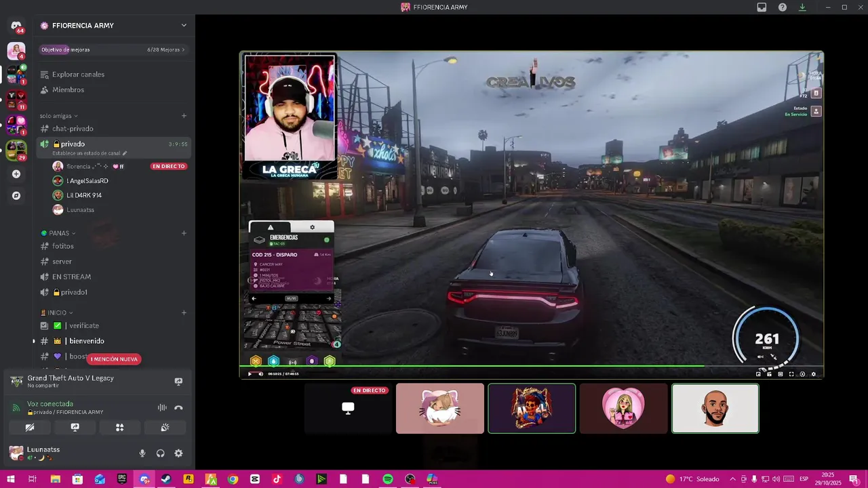The width and height of the screenshot is (868, 488).
Task: Open the 17°C Soleado weather widget
Action: click(x=692, y=479)
